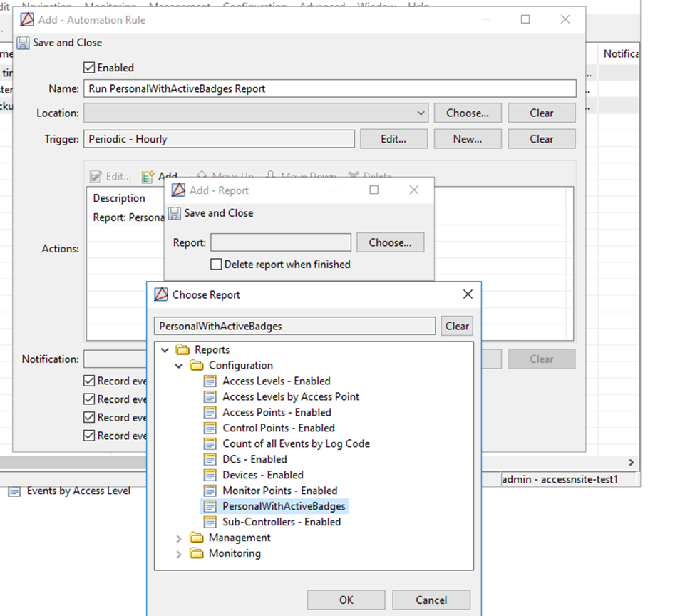
Task: Collapse the Reports tree node
Action: [165, 350]
